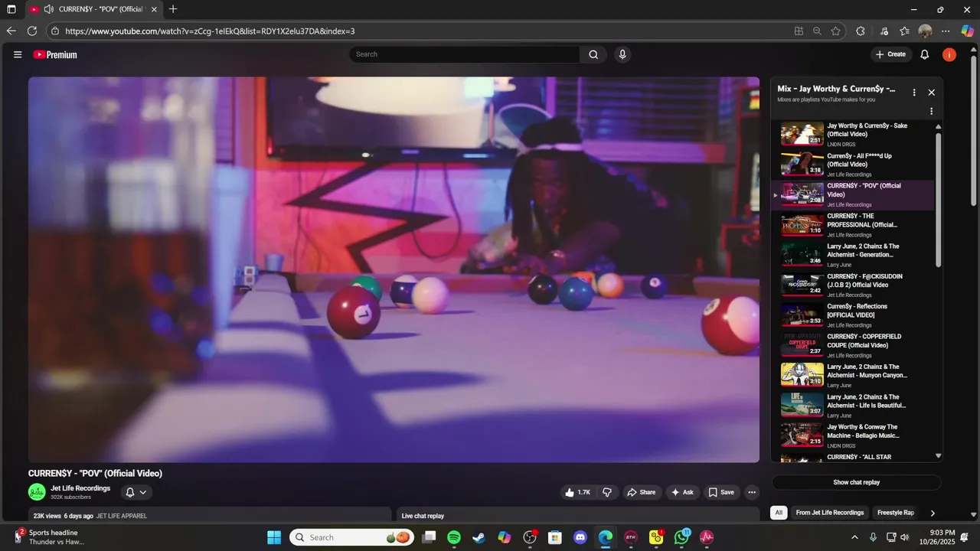The image size is (980, 551).
Task: Select the All filter chip
Action: coord(779,513)
